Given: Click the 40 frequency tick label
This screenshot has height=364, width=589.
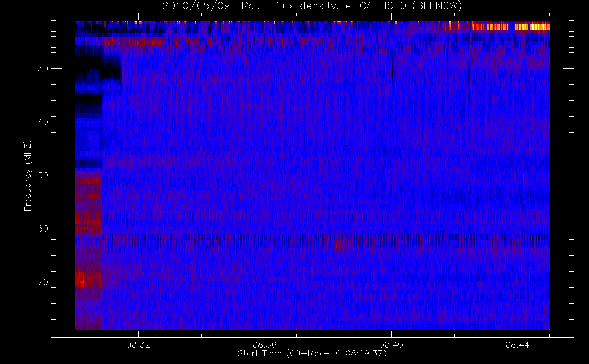Looking at the screenshot, I should pyautogui.click(x=43, y=122).
